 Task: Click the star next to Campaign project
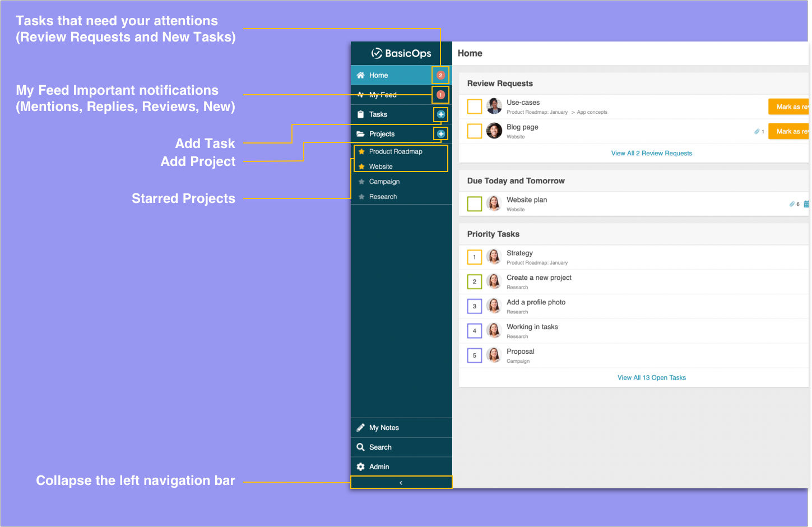(x=361, y=182)
